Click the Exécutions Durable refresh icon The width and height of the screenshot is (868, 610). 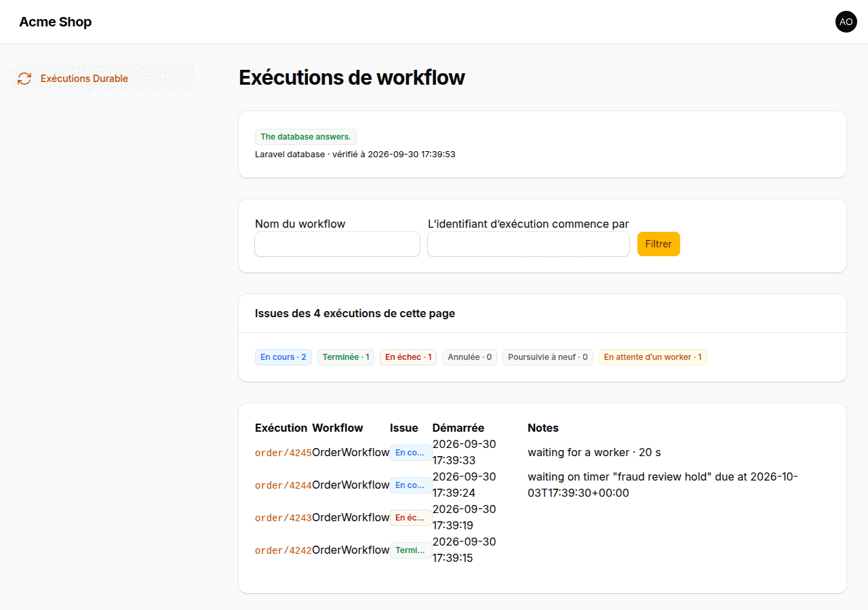[x=24, y=79]
